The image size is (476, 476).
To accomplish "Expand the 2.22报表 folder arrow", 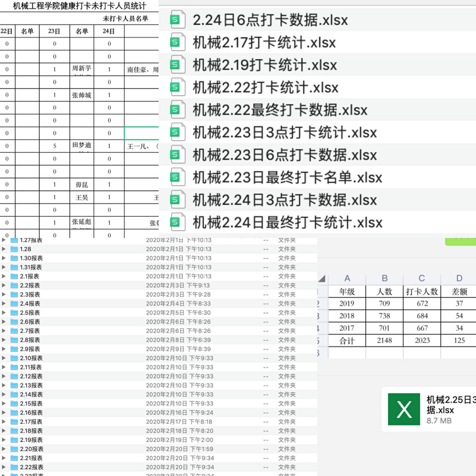I will 4,467.
